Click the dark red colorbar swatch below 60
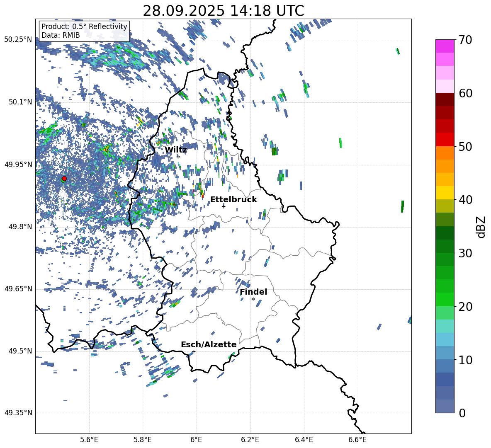This screenshot has width=491, height=448. point(445,99)
